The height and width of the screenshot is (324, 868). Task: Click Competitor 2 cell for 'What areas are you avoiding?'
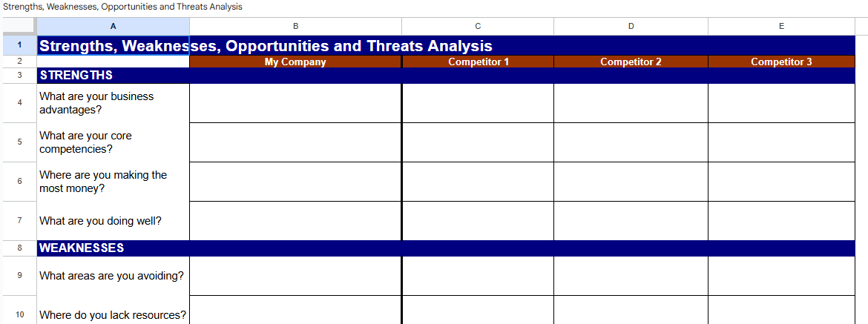click(x=631, y=276)
